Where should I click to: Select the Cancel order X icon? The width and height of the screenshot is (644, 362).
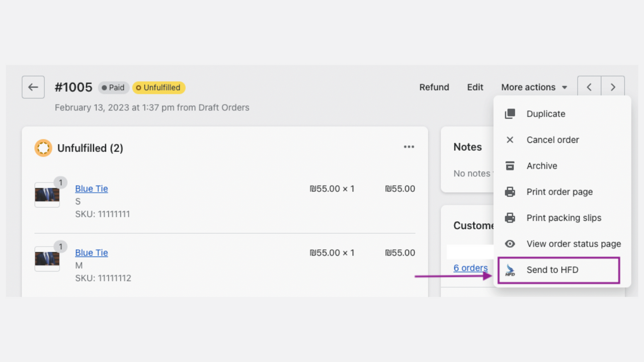509,140
